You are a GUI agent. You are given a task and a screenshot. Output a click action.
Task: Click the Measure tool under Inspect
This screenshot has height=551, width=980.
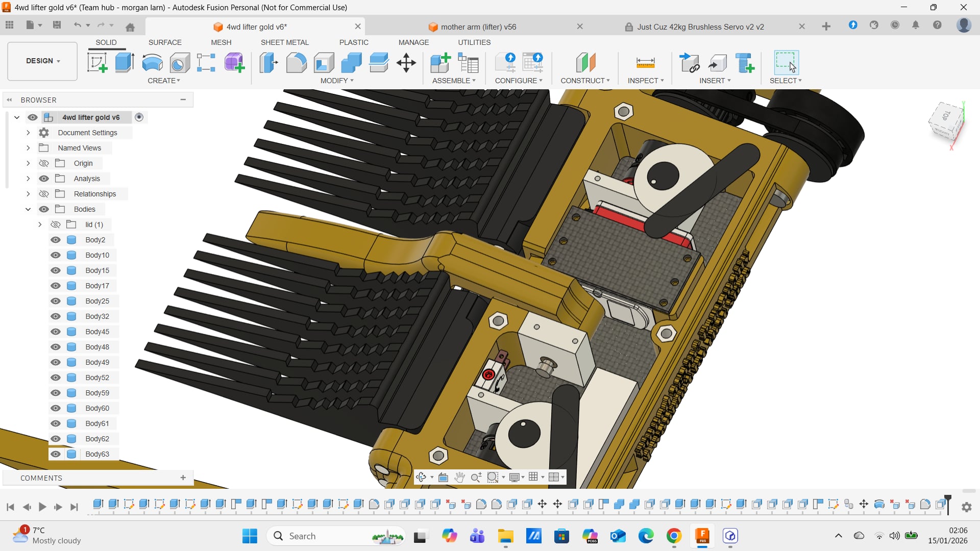pos(645,63)
